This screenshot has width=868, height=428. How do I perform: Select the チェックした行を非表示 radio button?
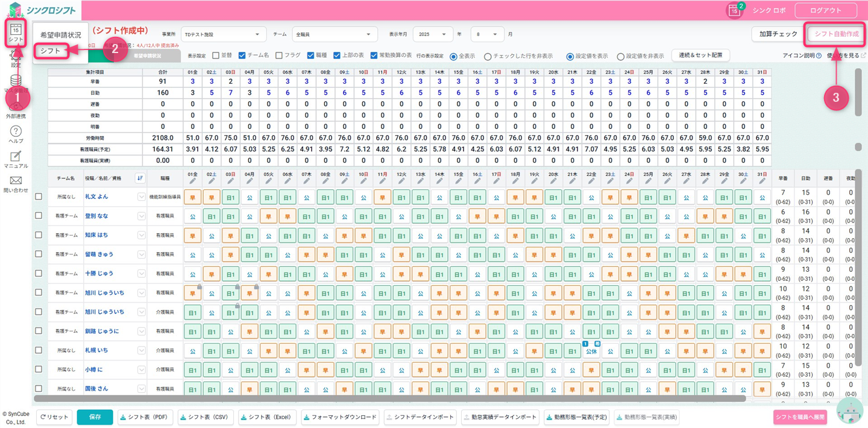488,57
